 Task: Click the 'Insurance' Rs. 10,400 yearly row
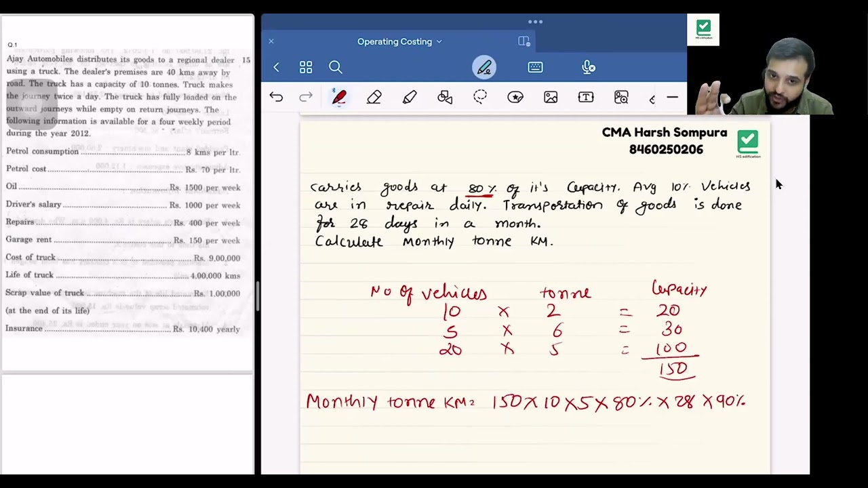(123, 329)
